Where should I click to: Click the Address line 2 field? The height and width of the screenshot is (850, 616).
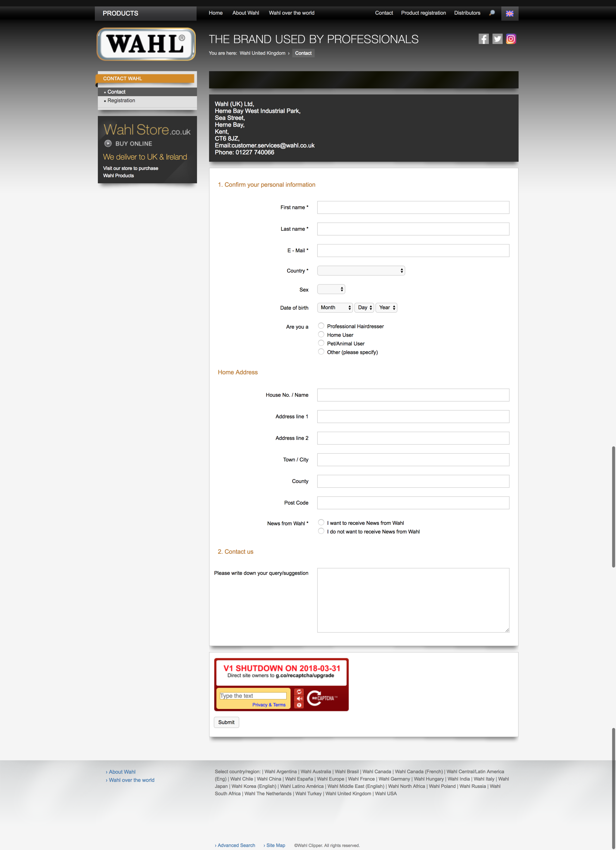click(413, 438)
